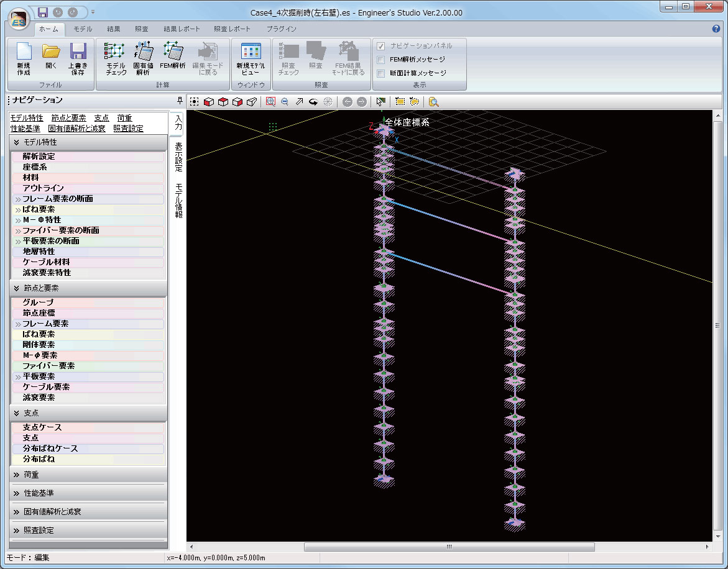
Task: Launch FEM解析 from the ribbon
Action: pos(172,56)
